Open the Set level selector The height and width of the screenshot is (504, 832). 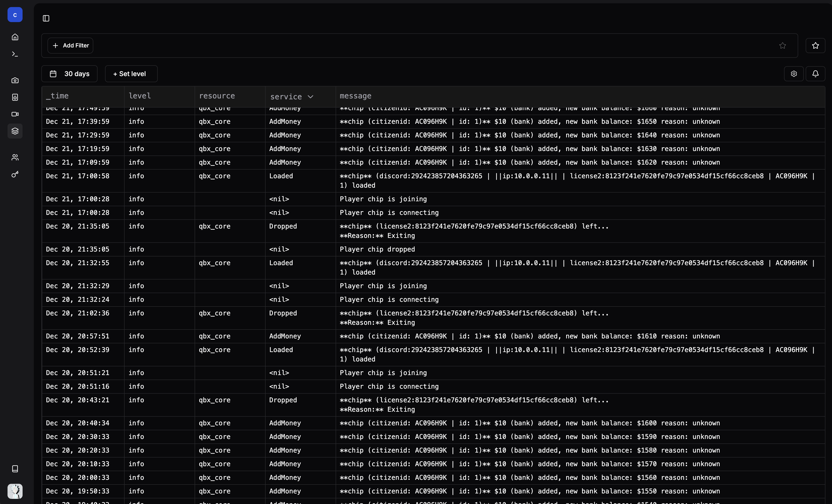tap(131, 74)
